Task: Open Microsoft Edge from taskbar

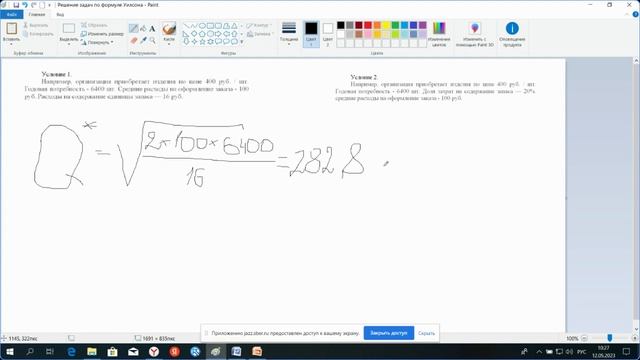Action: coord(71,351)
